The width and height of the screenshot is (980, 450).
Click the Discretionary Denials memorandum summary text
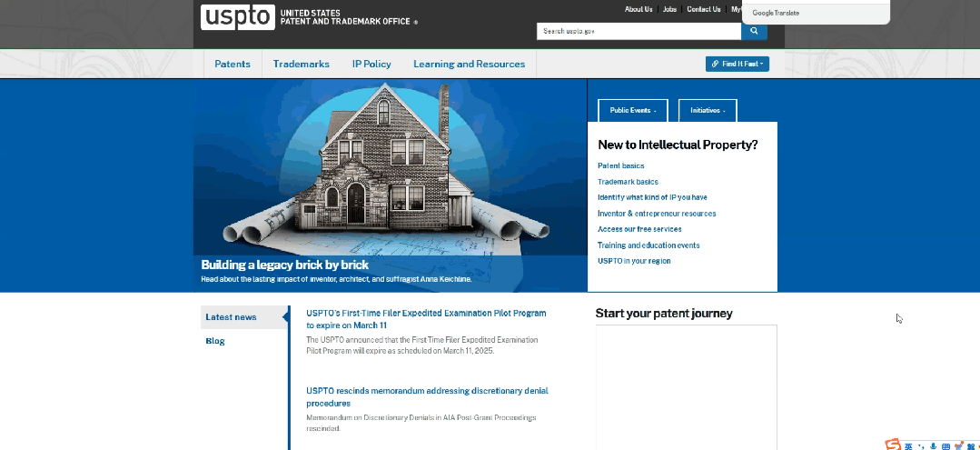click(x=421, y=423)
